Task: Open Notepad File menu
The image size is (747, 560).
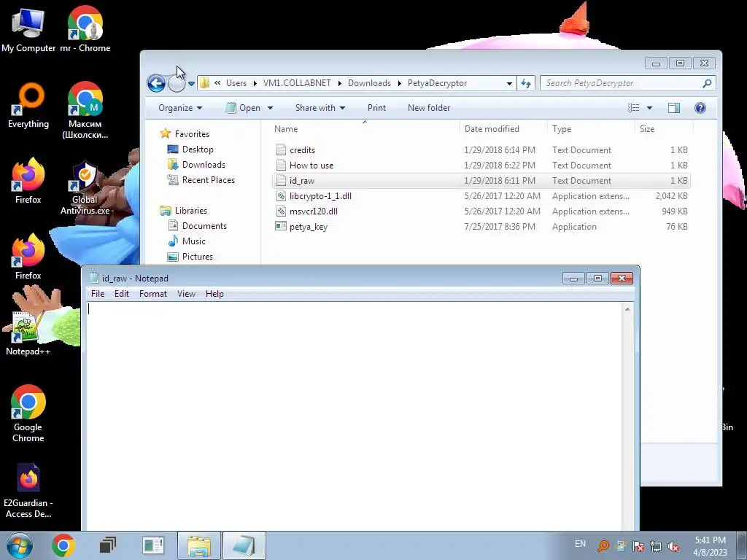Action: [98, 294]
